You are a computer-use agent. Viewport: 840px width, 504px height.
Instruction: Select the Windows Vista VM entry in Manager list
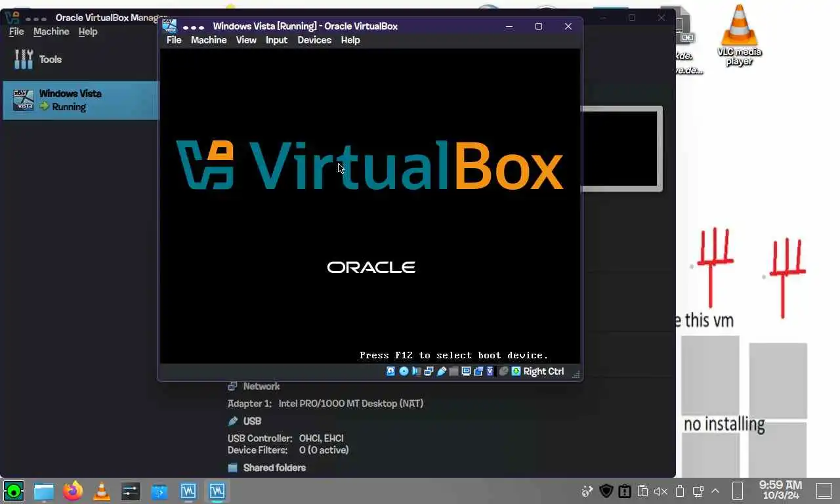click(80, 100)
